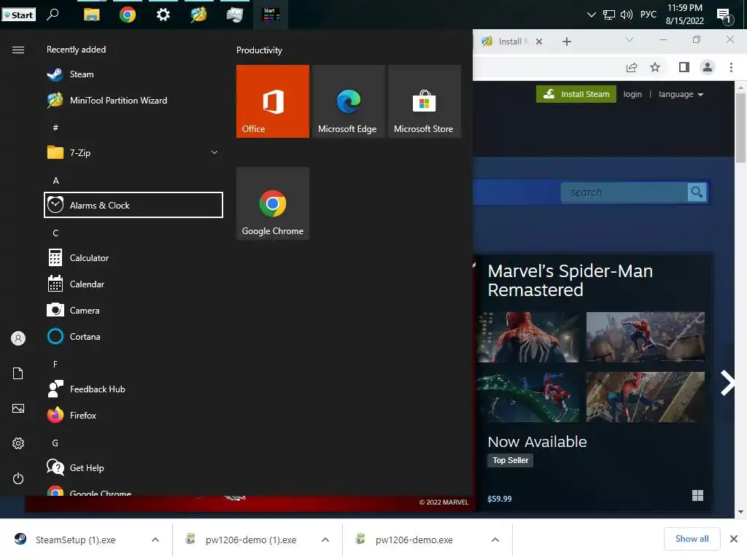Launch the Google Chrome tile
The width and height of the screenshot is (747, 560).
pyautogui.click(x=273, y=203)
